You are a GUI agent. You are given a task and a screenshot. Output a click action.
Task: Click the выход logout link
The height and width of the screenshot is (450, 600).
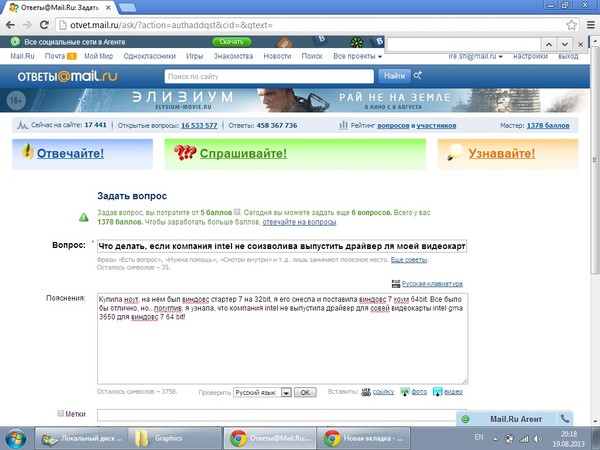[568, 56]
